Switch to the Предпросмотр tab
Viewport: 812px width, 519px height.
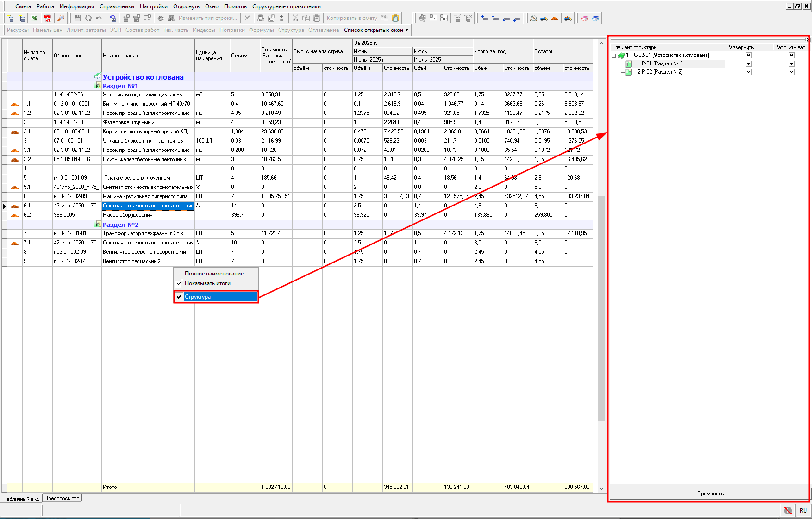(62, 498)
